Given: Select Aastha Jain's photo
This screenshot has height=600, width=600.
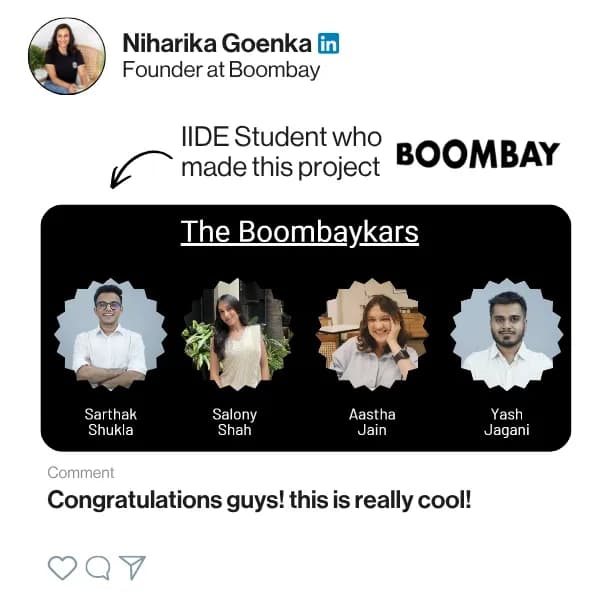Looking at the screenshot, I should pyautogui.click(x=372, y=334).
